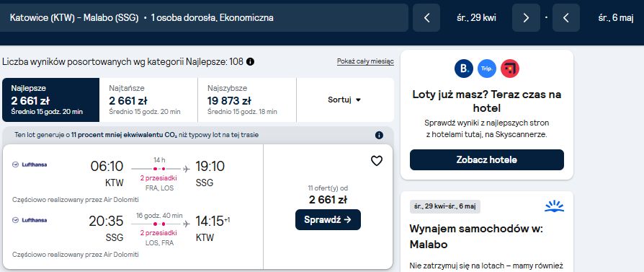The image size is (644, 272).
Task: Click Zobacz hotele button
Action: click(x=487, y=159)
